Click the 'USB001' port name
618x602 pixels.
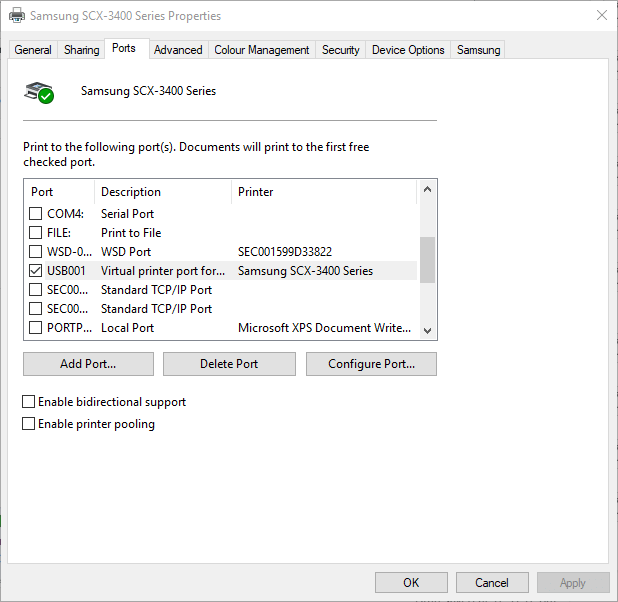(x=66, y=271)
